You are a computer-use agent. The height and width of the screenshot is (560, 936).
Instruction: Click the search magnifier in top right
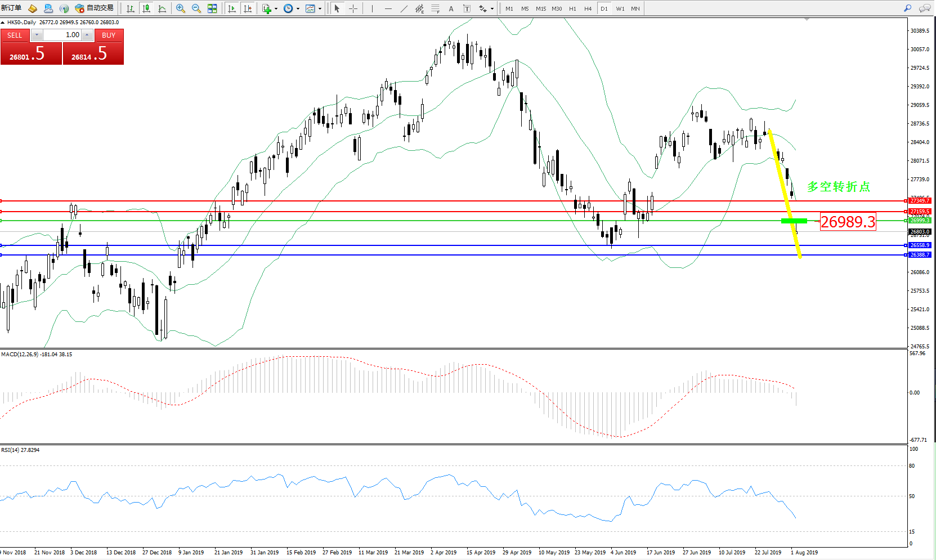(x=907, y=8)
